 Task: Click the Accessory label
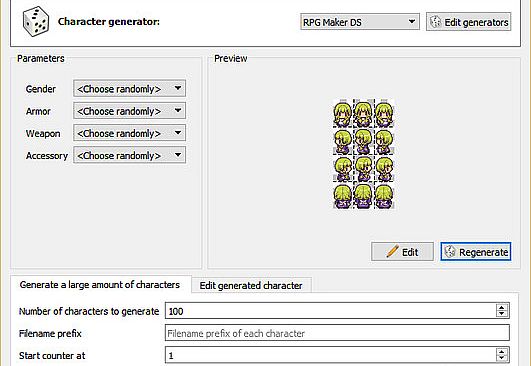47,156
